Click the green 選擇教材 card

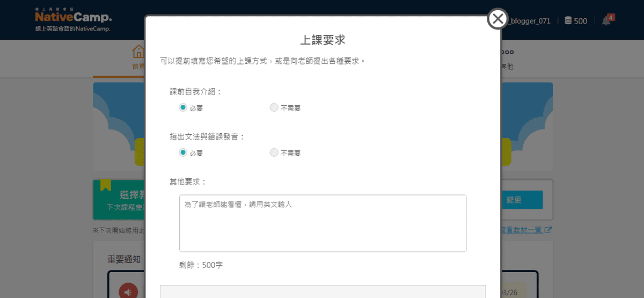[119, 200]
